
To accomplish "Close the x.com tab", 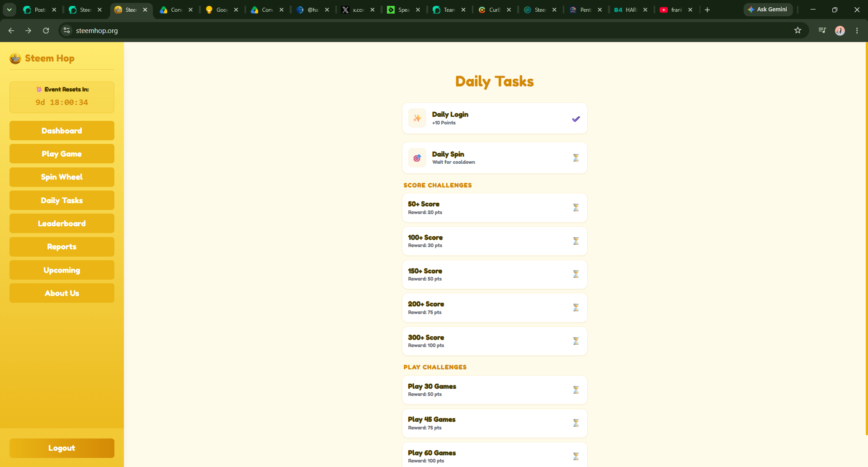I will [x=373, y=10].
